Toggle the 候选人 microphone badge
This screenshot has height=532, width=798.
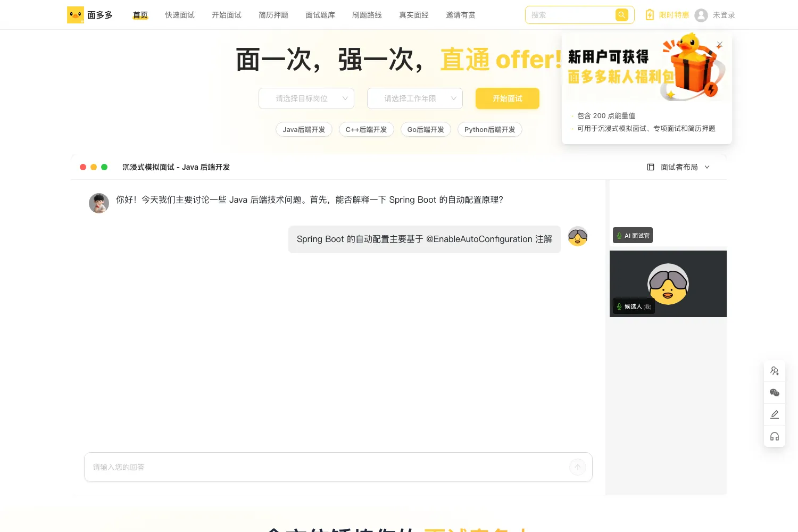pyautogui.click(x=633, y=306)
